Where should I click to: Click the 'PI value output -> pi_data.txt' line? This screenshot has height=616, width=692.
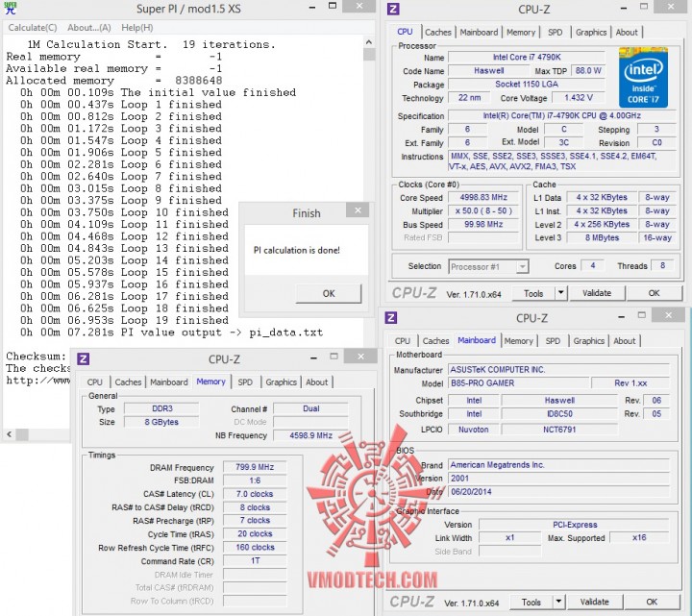pyautogui.click(x=171, y=333)
